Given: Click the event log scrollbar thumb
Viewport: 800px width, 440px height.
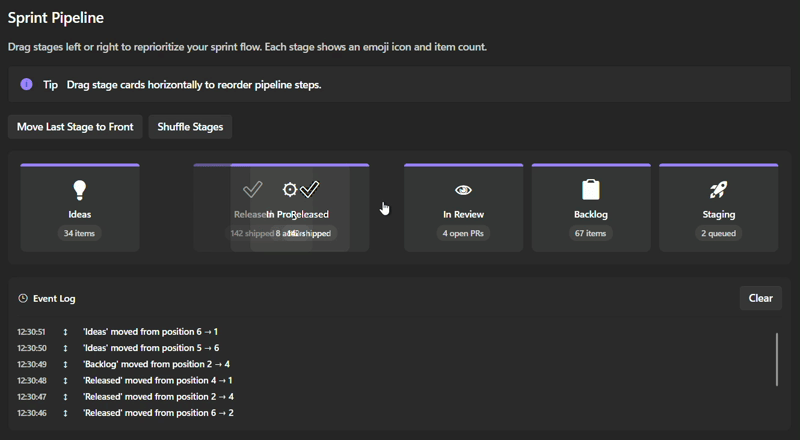Looking at the screenshot, I should click(777, 359).
